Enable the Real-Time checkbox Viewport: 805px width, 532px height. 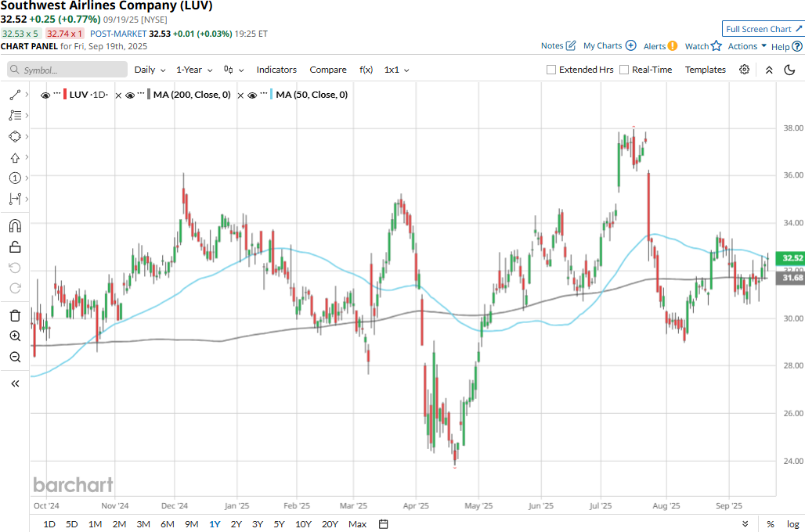(624, 70)
